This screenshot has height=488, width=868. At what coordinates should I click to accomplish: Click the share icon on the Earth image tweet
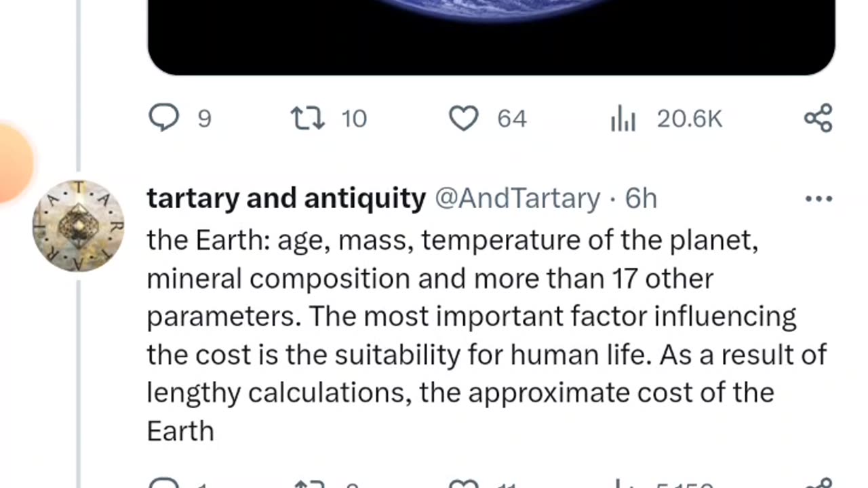tap(818, 119)
